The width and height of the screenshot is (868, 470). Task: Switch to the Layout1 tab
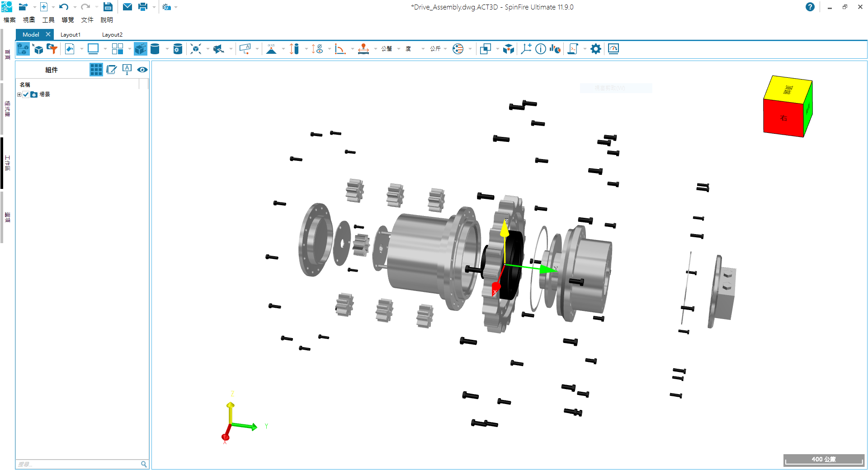[71, 35]
